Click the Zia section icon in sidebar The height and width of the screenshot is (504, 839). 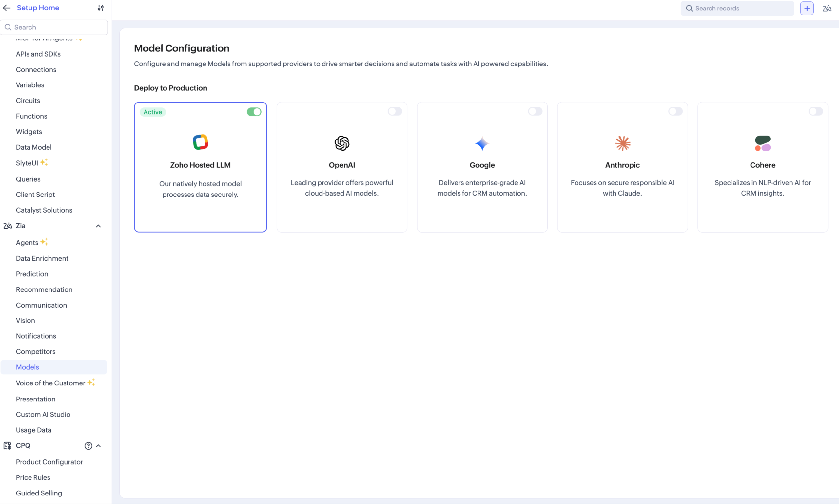8,226
